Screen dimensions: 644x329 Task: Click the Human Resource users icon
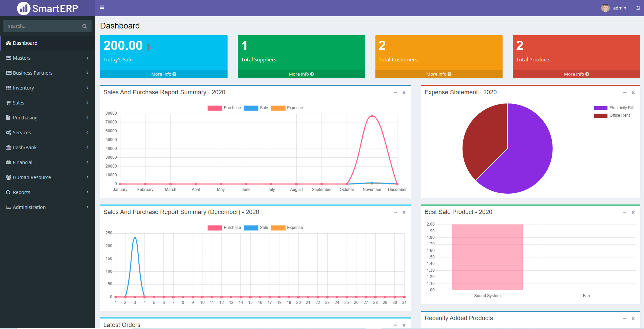coord(8,177)
